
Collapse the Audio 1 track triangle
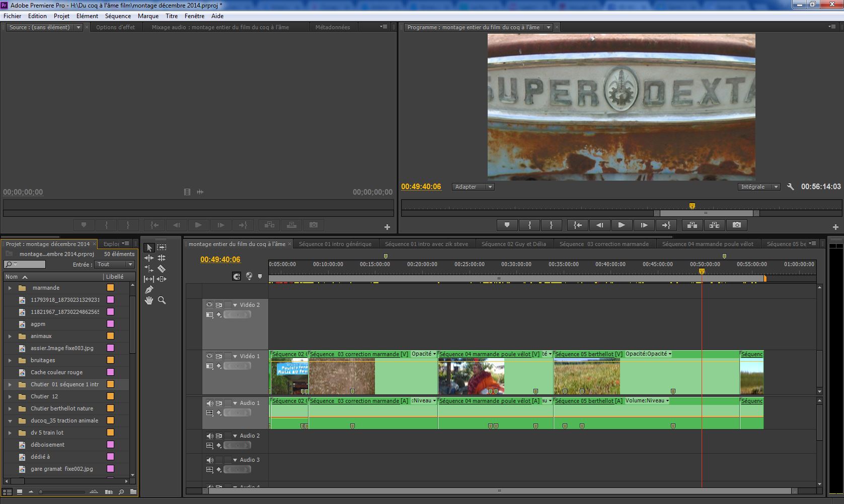pyautogui.click(x=235, y=403)
